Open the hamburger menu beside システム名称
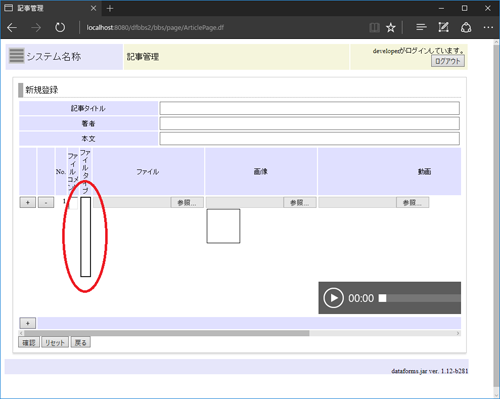 click(16, 56)
